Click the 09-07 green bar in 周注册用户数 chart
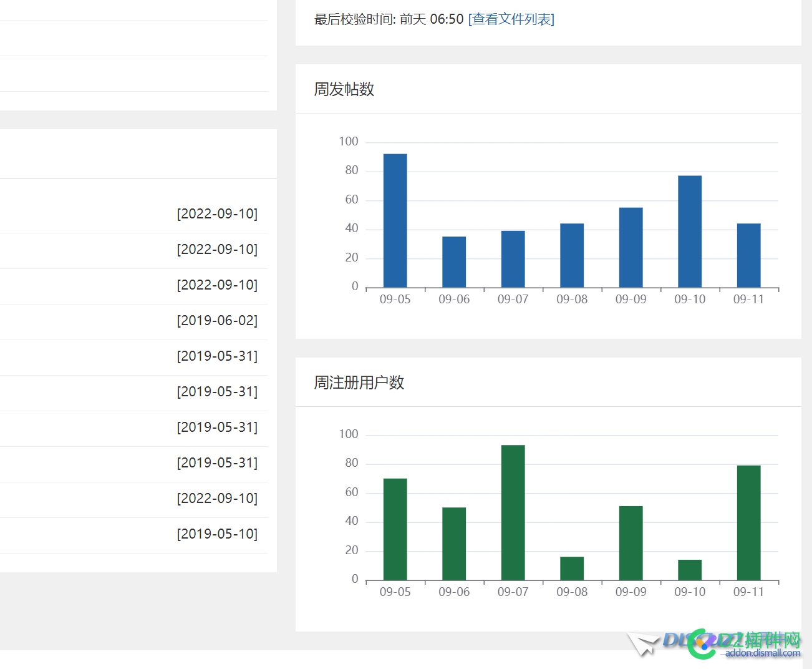 click(513, 512)
